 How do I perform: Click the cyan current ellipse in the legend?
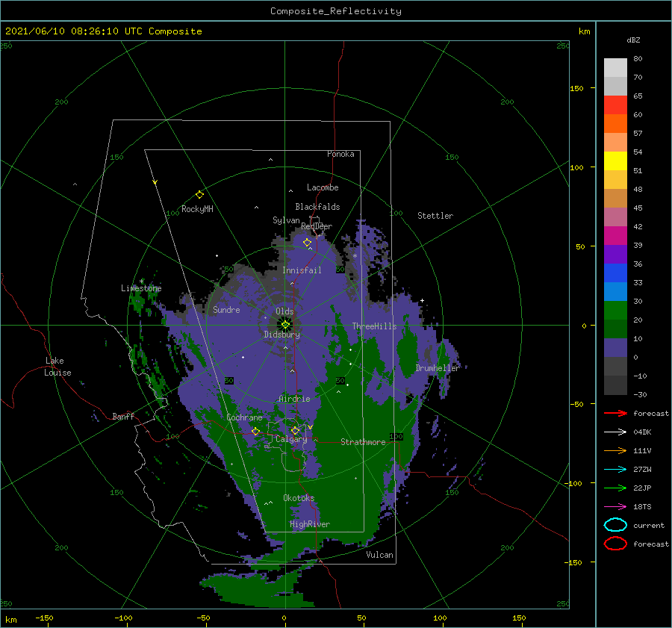(x=615, y=525)
